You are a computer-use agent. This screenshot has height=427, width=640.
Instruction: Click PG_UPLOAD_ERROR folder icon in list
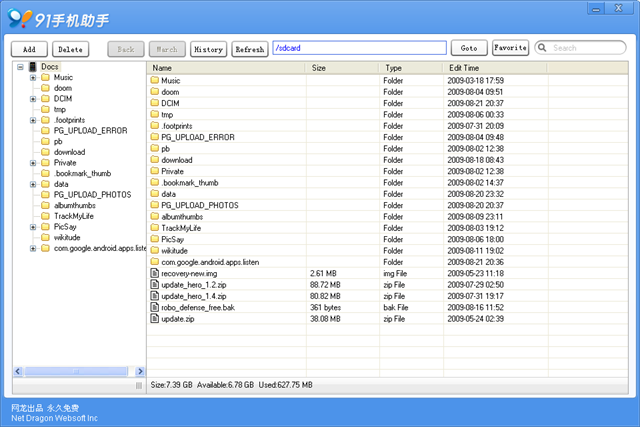click(155, 137)
